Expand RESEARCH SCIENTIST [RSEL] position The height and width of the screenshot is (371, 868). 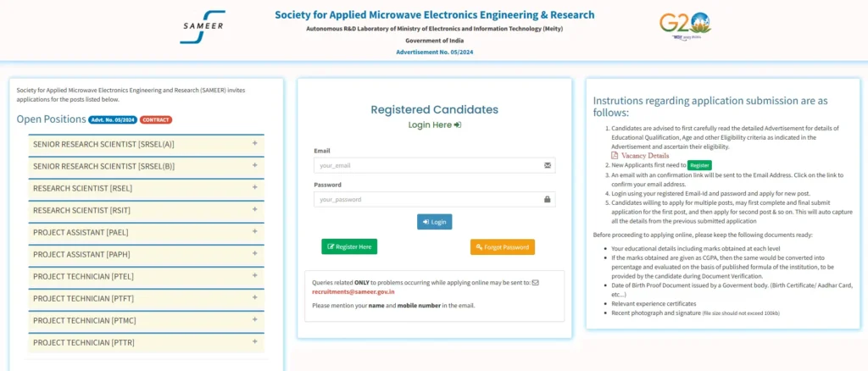(145, 188)
